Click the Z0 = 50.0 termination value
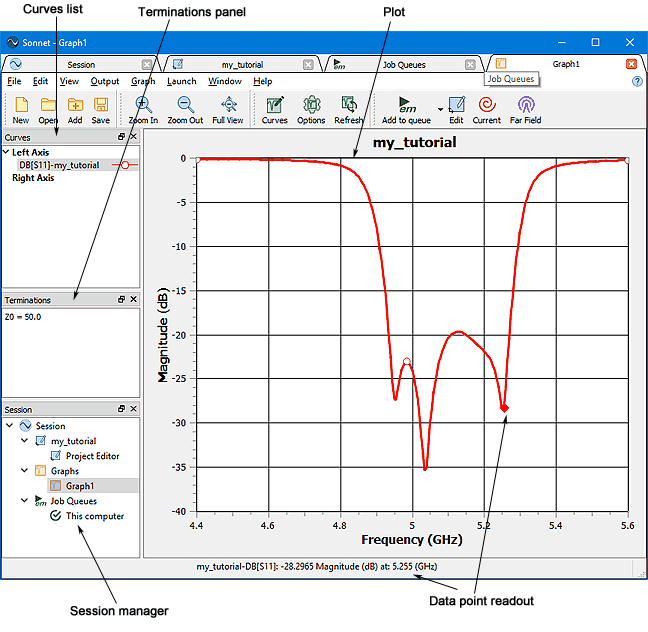Viewport: 648px width, 632px height. coord(23,317)
